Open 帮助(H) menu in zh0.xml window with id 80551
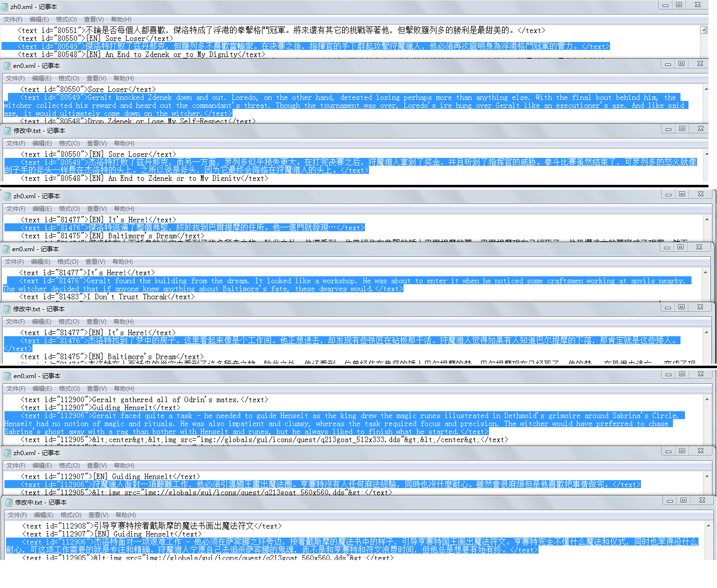 [121, 19]
